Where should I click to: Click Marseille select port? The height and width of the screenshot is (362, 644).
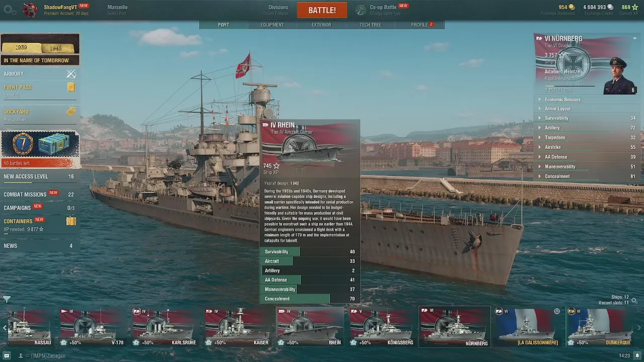tap(117, 10)
